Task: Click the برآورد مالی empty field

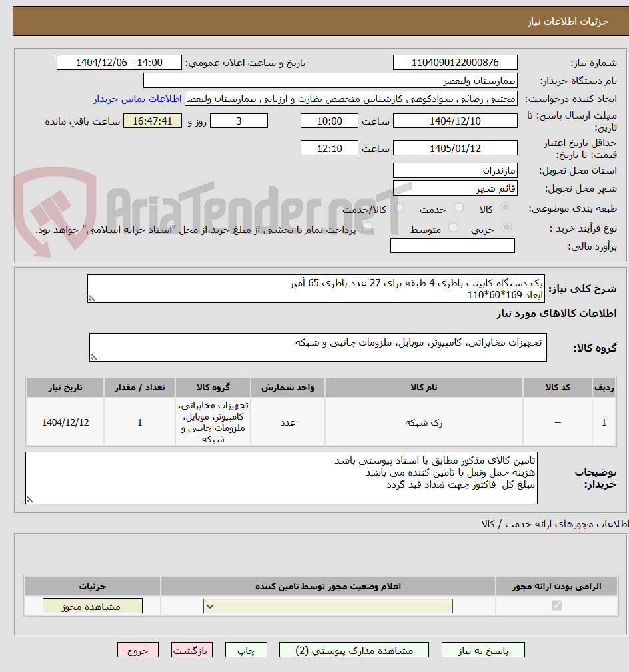Action: [452, 246]
